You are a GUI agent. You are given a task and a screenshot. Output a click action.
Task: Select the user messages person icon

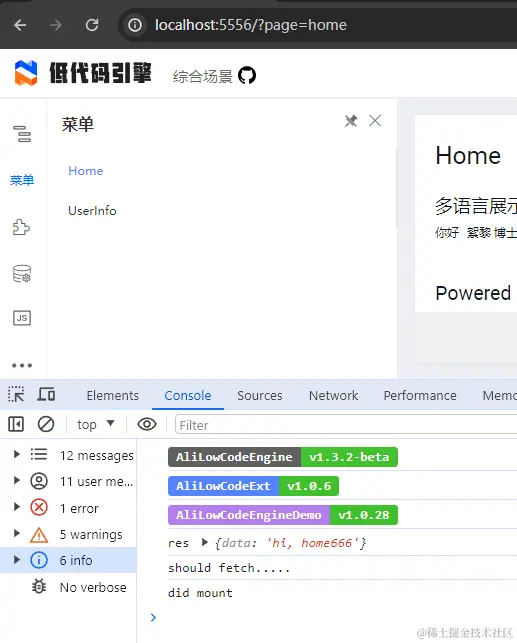point(39,481)
